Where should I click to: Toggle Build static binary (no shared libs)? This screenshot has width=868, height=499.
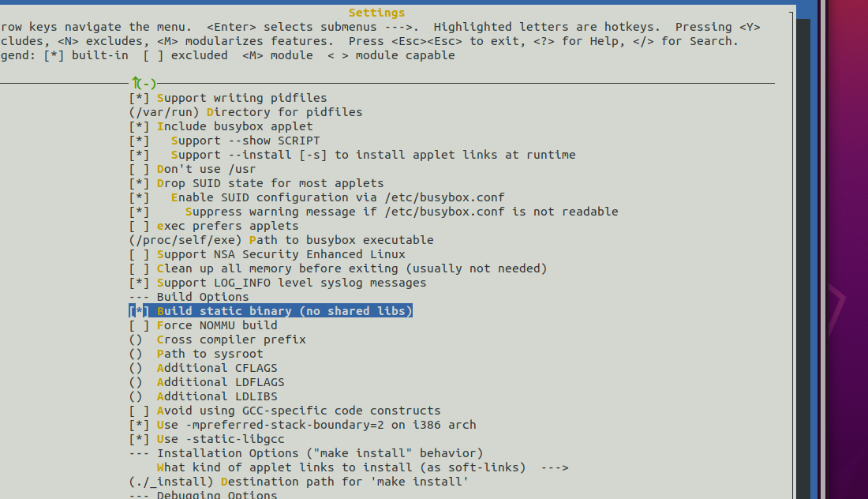[271, 311]
